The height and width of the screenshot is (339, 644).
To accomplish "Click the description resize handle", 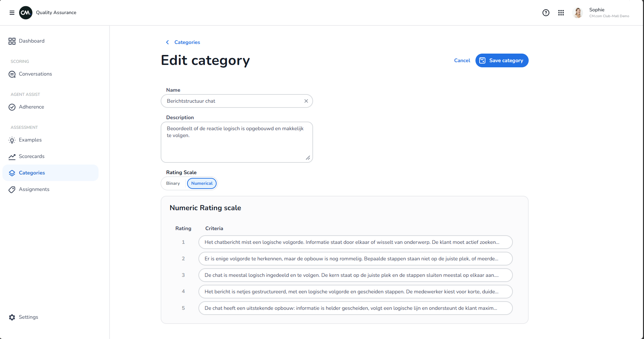I will (x=308, y=158).
